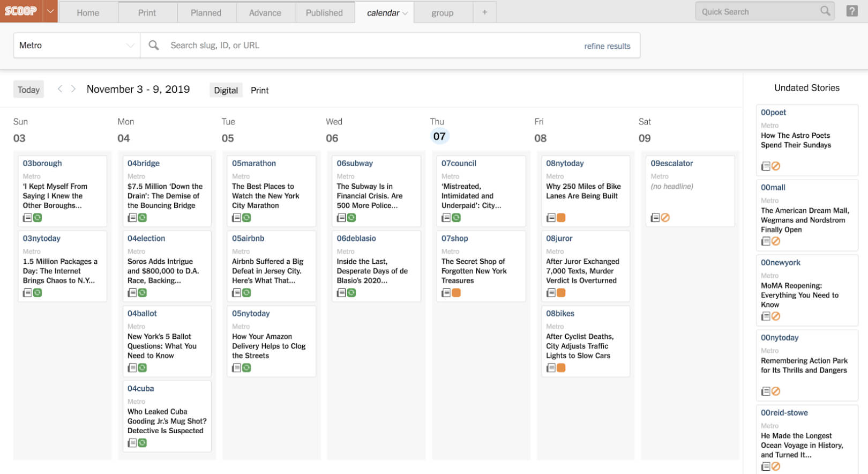The height and width of the screenshot is (474, 868).
Task: Expand the calendar tab dropdown chevron
Action: (x=405, y=13)
